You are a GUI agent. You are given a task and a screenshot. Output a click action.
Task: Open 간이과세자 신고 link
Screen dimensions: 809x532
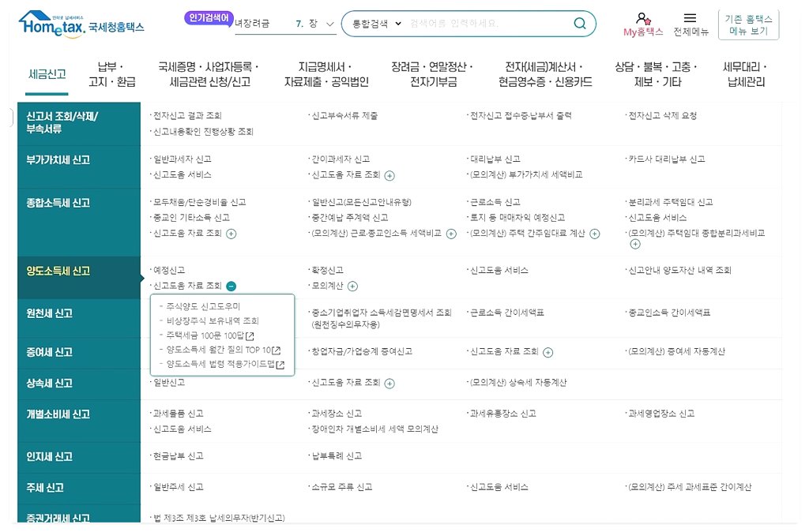point(341,159)
